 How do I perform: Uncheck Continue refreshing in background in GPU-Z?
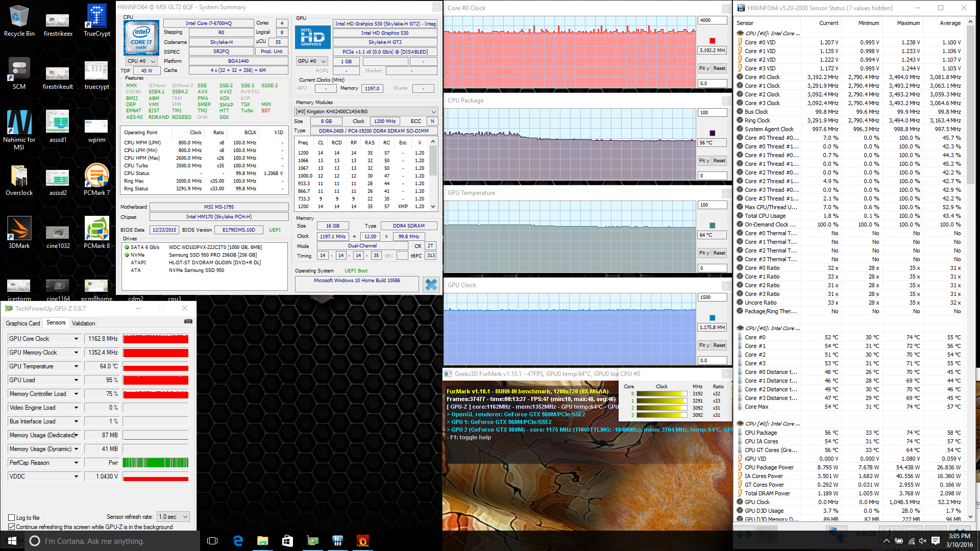11,527
